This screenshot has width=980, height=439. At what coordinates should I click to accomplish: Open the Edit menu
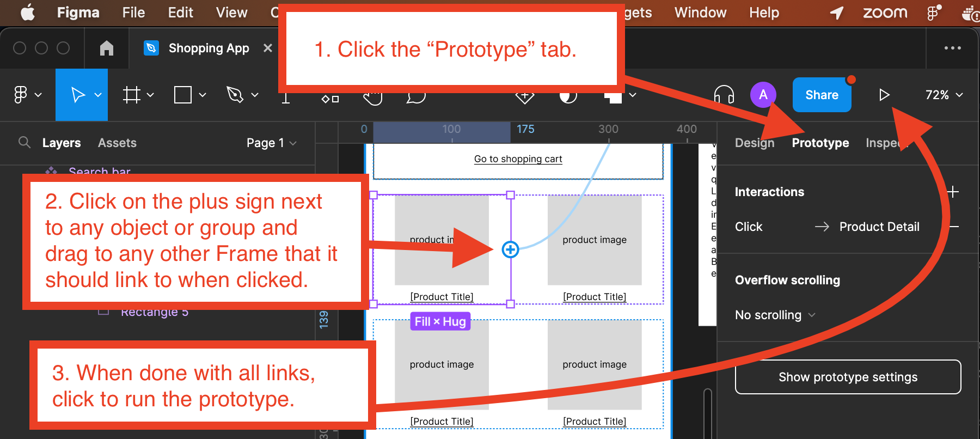180,13
